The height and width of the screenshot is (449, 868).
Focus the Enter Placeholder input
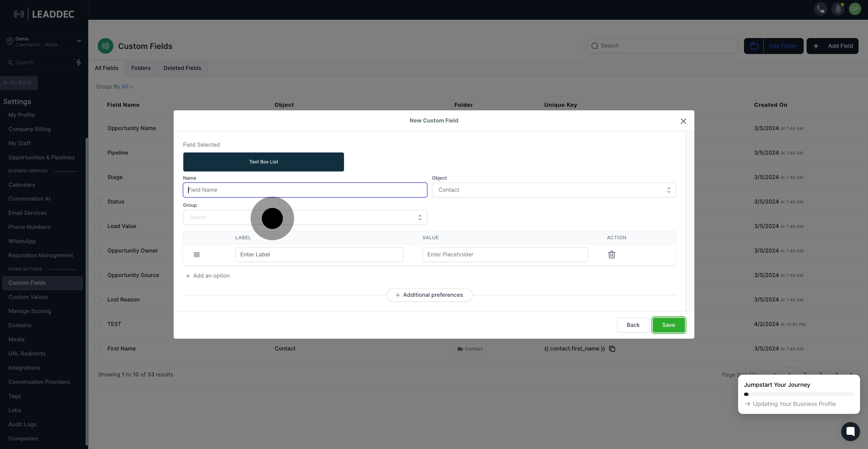point(505,255)
